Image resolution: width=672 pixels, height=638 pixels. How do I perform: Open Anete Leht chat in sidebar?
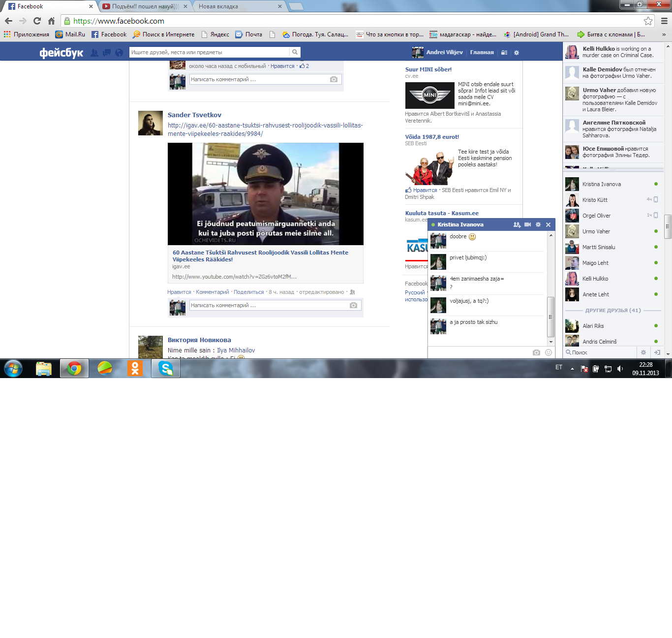point(612,294)
